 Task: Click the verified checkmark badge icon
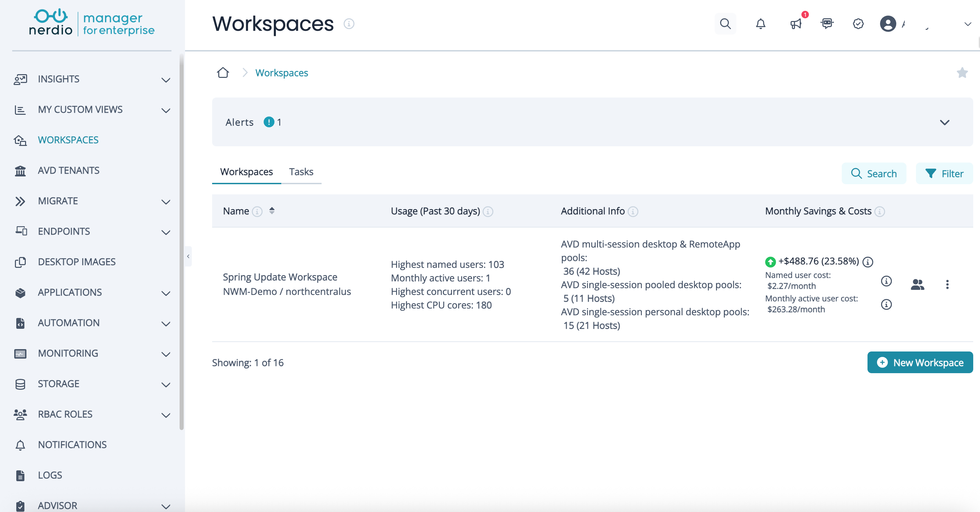858,24
